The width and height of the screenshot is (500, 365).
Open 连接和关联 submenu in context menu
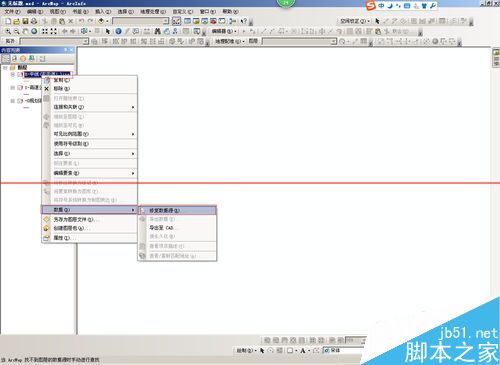pyautogui.click(x=89, y=107)
